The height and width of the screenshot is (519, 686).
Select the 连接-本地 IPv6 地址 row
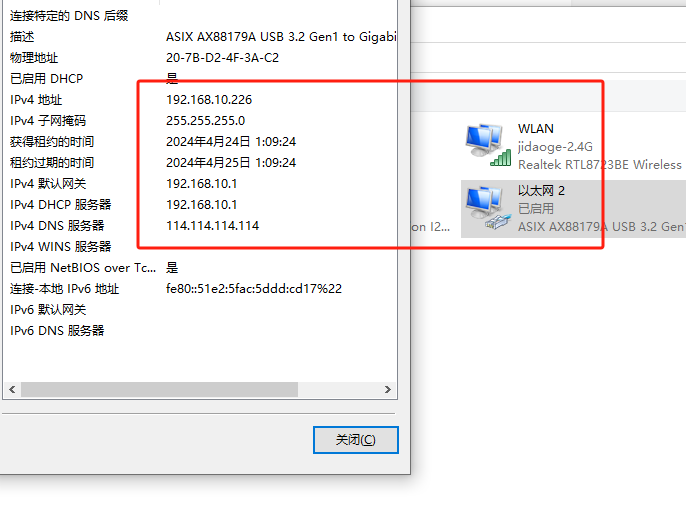(200, 289)
